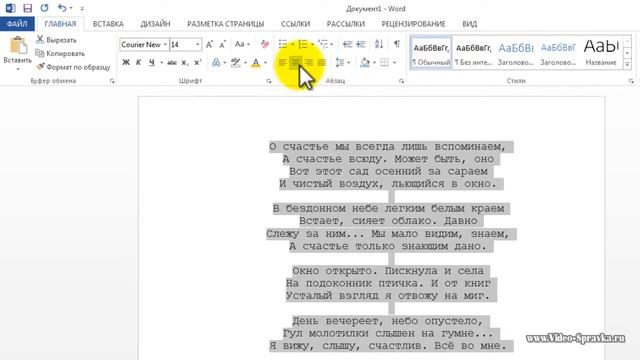Screen dimensions: 640x360
Task: Click Format Painter (Формат по образцу)
Action: [x=73, y=67]
